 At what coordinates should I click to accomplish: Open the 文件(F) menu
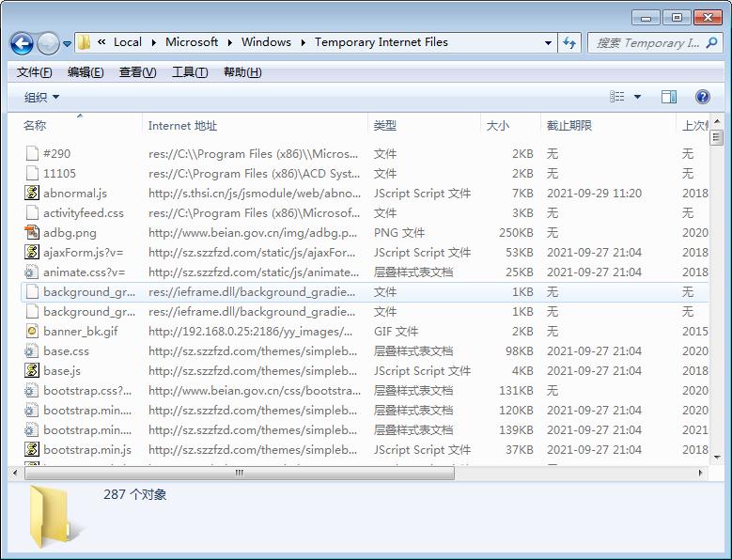[x=34, y=72]
